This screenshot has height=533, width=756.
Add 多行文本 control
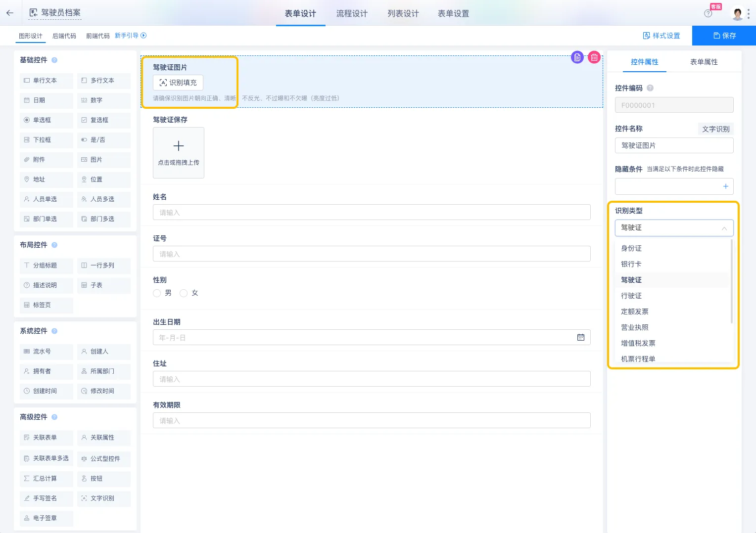tap(104, 81)
